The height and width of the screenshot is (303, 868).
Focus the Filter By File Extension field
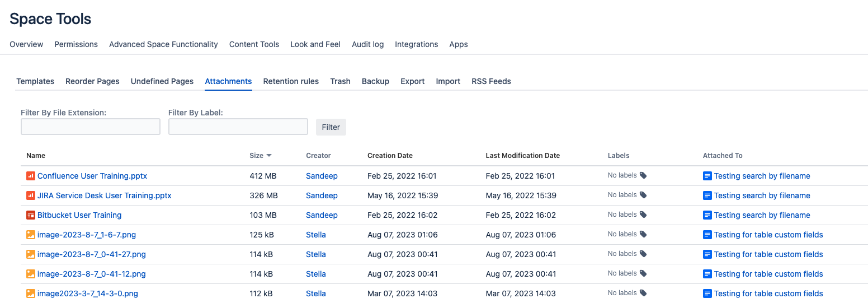click(x=91, y=127)
